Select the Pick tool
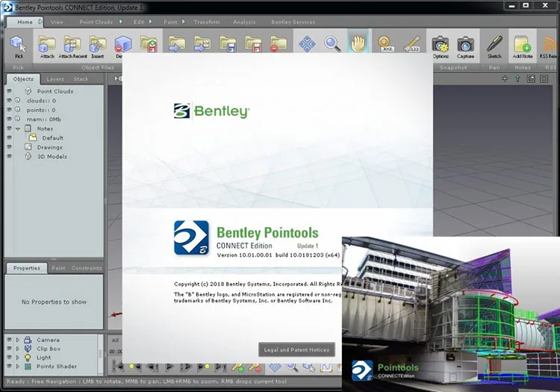The width and height of the screenshot is (560, 392). pos(18,46)
